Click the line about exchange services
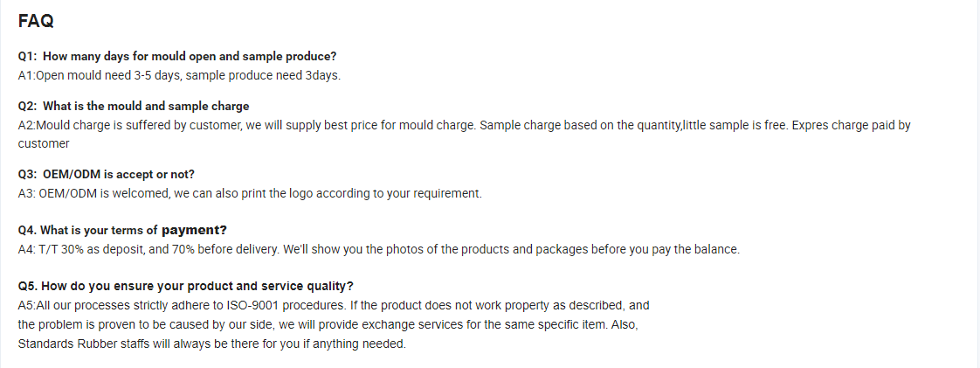The image size is (980, 368). pyautogui.click(x=328, y=325)
